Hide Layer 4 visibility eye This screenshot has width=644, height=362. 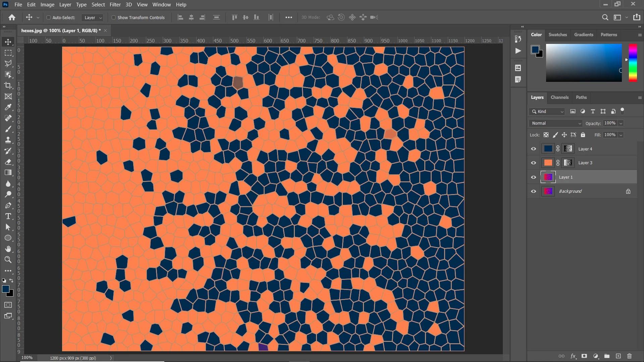(x=533, y=149)
